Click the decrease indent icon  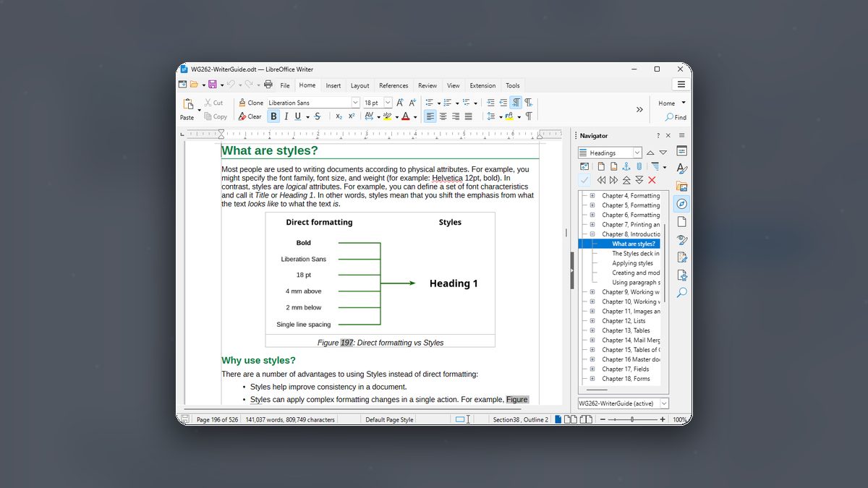coord(503,103)
